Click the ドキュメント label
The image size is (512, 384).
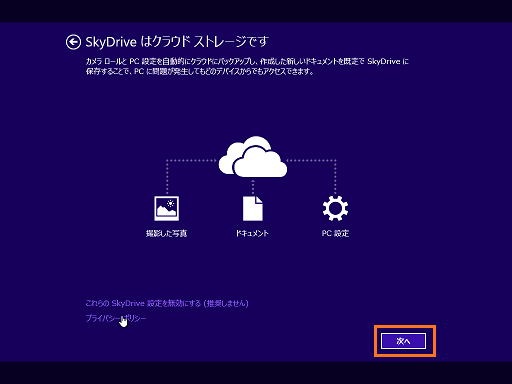coord(252,233)
